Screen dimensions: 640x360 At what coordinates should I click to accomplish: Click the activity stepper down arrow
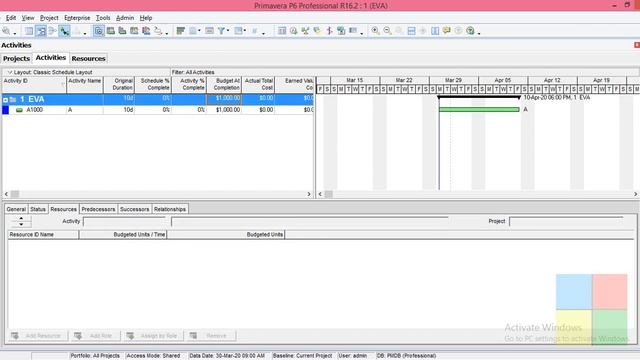(x=21, y=224)
